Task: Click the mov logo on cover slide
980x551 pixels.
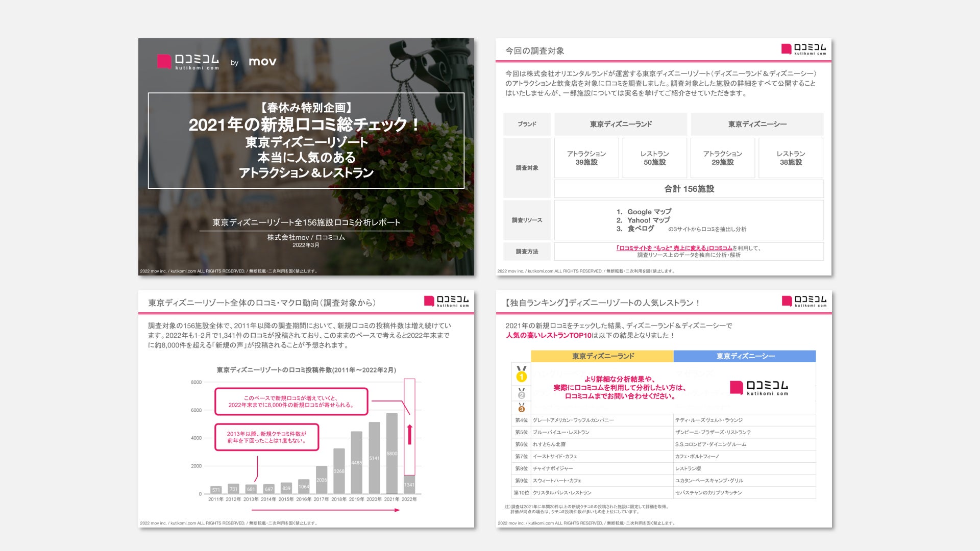Action: click(x=262, y=62)
